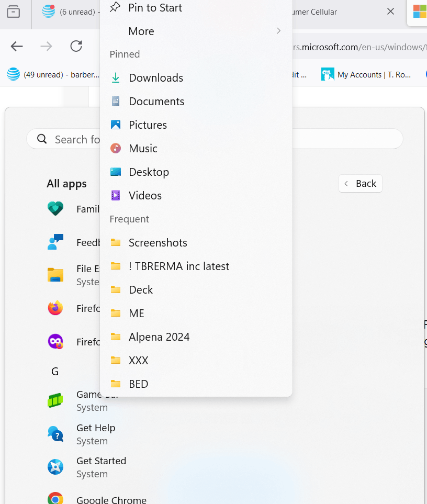427x504 pixels.
Task: Click folder icon beside XXX
Action: tap(116, 360)
